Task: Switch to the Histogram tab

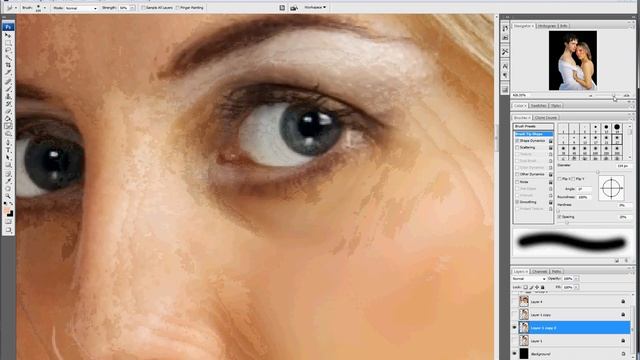Action: [546, 26]
